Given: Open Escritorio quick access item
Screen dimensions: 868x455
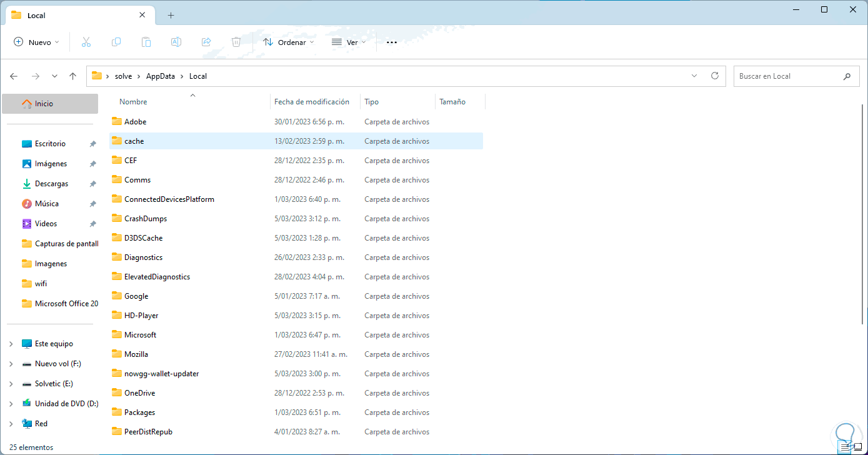Looking at the screenshot, I should click(50, 144).
